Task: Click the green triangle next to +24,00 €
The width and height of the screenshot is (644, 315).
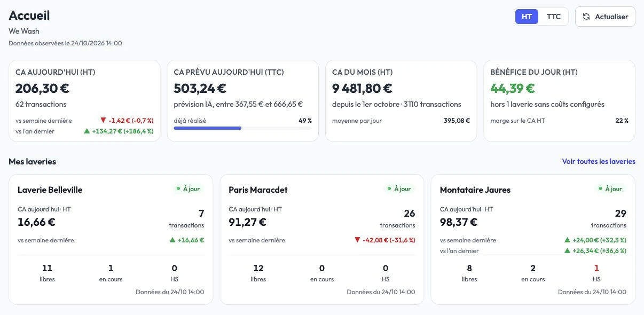Action: [568, 240]
